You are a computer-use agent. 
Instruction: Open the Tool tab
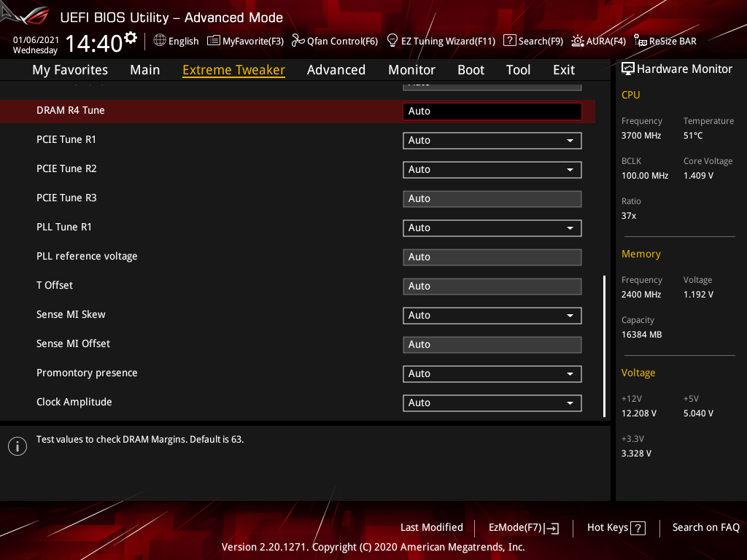[518, 70]
